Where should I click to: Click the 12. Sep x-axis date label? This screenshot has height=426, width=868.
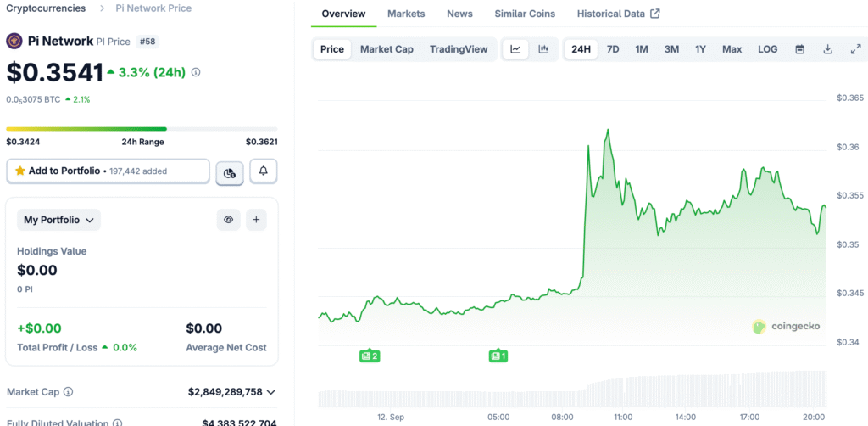tap(390, 417)
